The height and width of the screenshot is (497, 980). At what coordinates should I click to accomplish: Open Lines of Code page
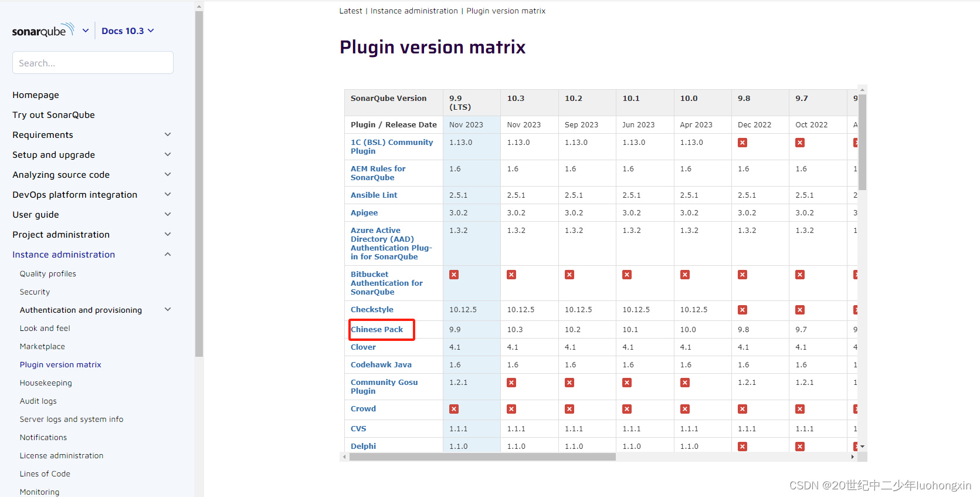pyautogui.click(x=45, y=474)
